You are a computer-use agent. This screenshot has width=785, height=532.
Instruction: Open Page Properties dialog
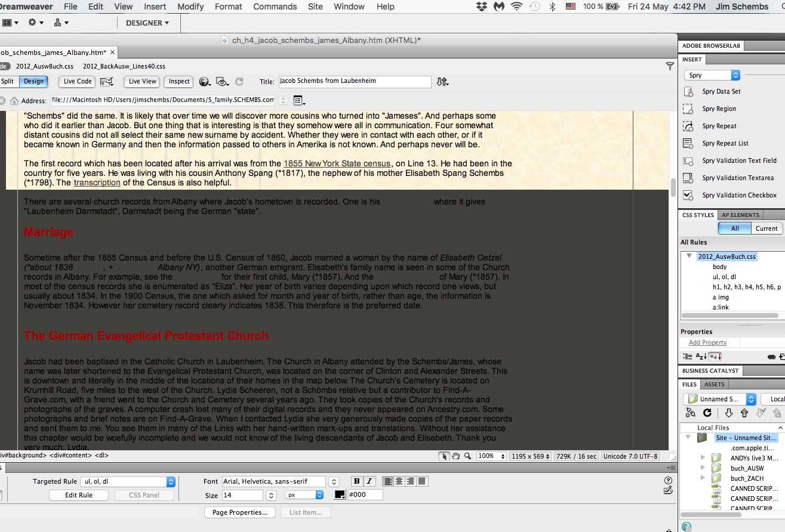(240, 512)
